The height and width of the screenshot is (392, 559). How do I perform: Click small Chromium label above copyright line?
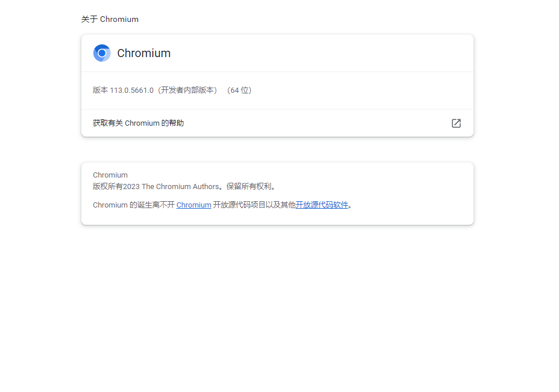[110, 175]
